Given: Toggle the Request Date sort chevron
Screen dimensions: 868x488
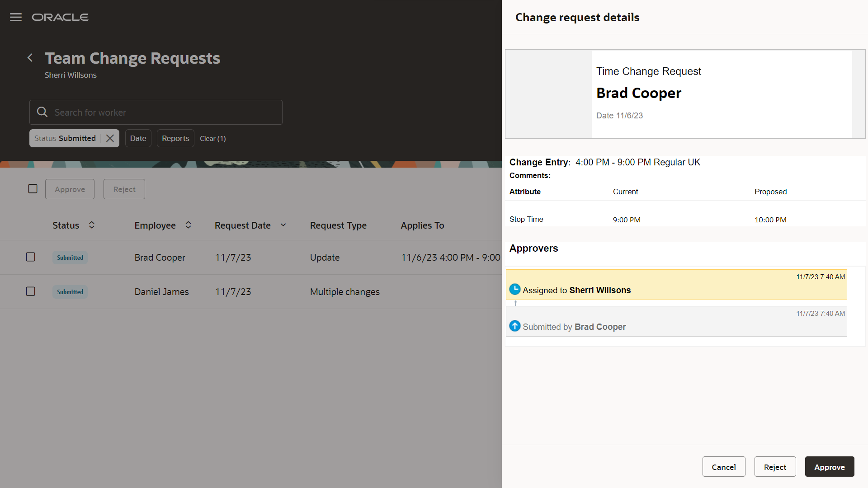Looking at the screenshot, I should point(283,225).
